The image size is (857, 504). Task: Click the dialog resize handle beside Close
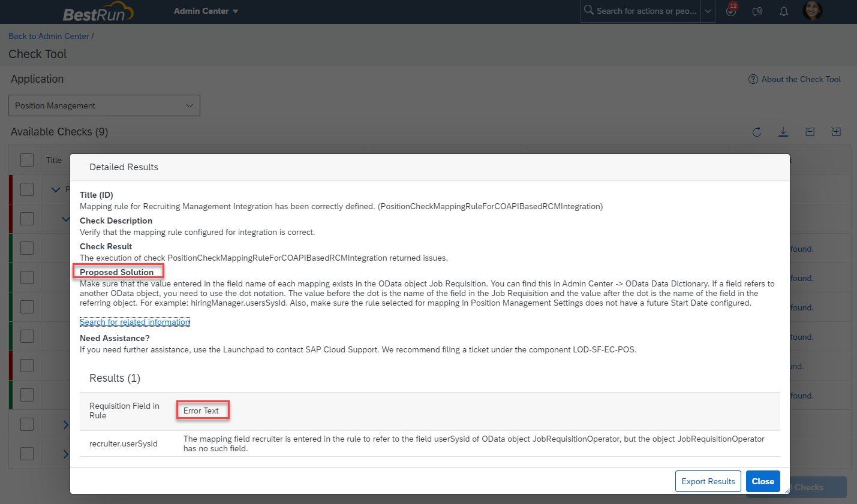coord(786,490)
